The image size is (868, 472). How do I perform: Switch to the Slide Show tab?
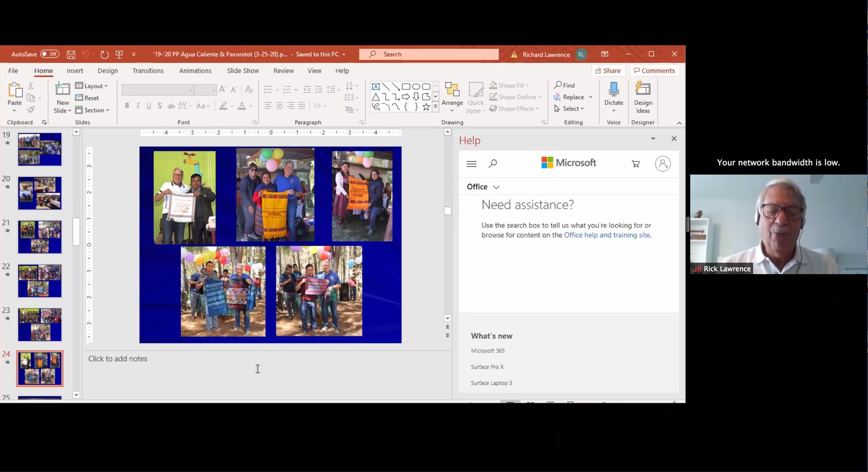243,71
